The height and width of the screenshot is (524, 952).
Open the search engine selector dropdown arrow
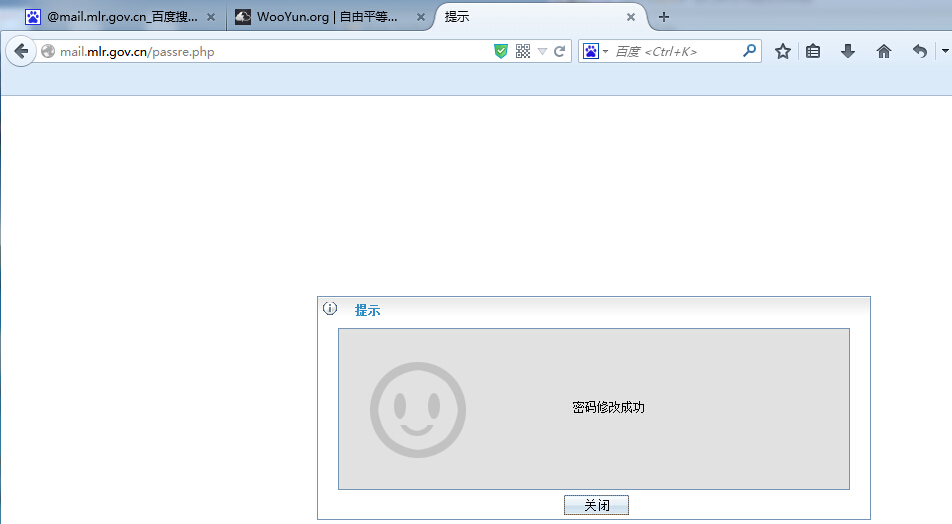click(x=605, y=52)
